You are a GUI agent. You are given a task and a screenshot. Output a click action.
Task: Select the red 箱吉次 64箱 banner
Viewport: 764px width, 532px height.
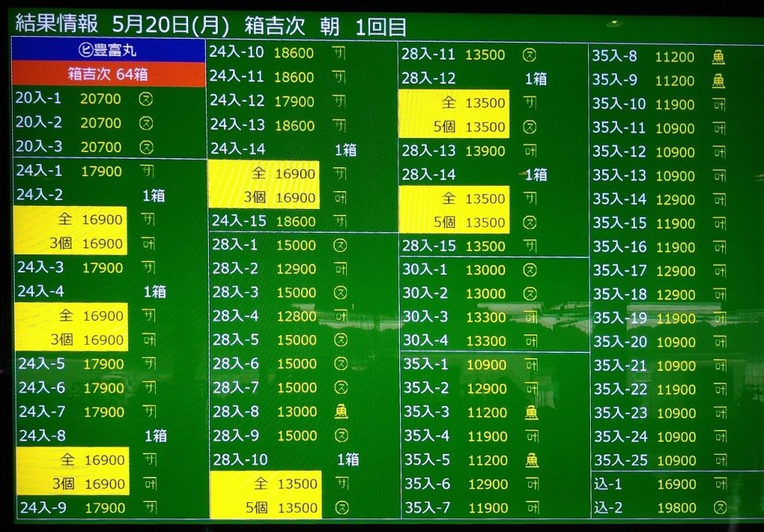pos(109,74)
